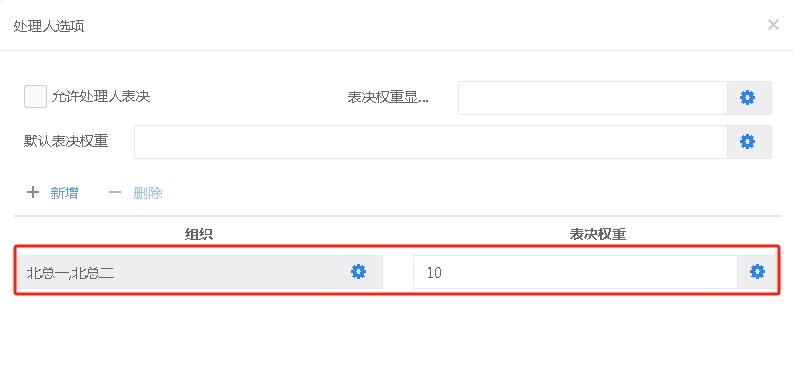
Task: Remove the row with 删除 link
Action: (x=136, y=193)
